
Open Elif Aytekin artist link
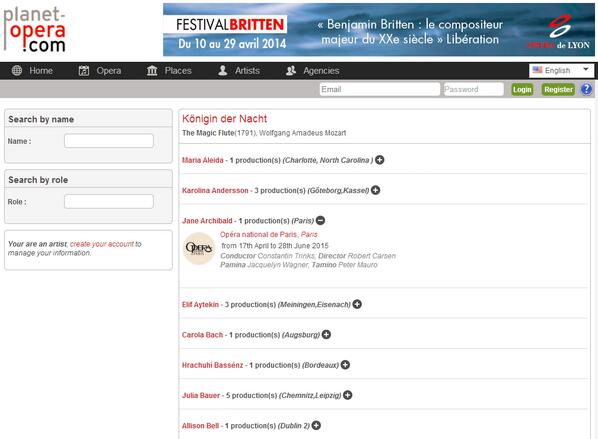(x=200, y=304)
